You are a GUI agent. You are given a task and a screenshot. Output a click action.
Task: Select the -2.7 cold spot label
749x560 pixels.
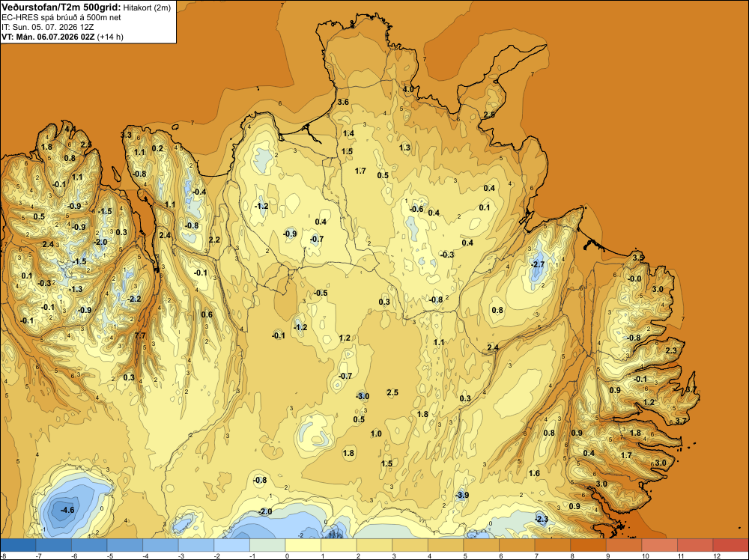538,264
